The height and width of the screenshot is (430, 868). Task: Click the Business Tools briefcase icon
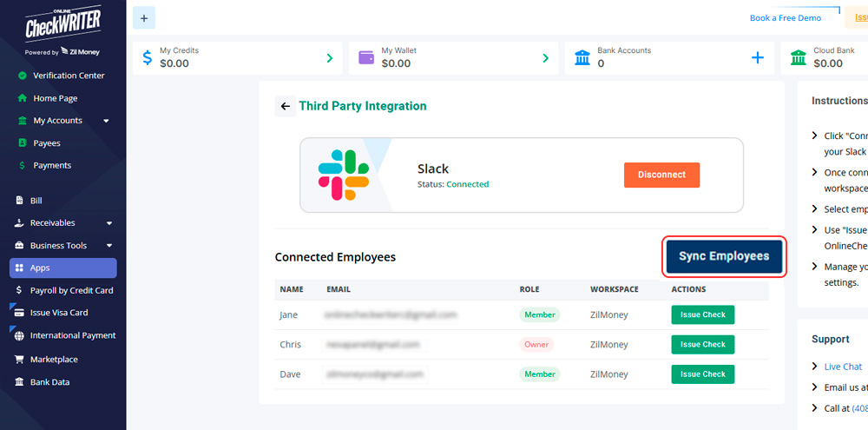click(x=19, y=246)
